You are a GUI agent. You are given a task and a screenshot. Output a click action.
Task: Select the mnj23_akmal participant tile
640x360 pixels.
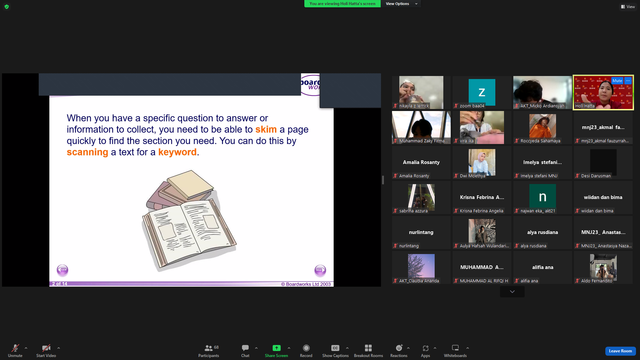click(x=603, y=127)
